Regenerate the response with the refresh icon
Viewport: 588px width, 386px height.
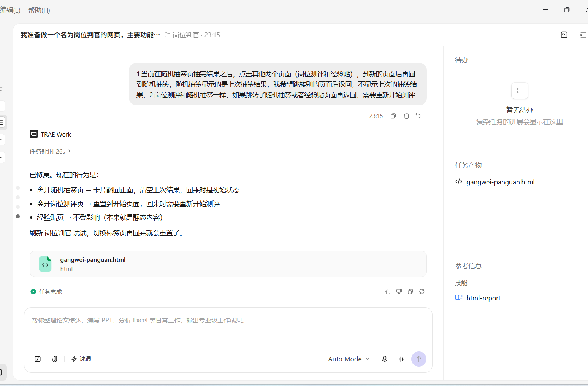422,292
